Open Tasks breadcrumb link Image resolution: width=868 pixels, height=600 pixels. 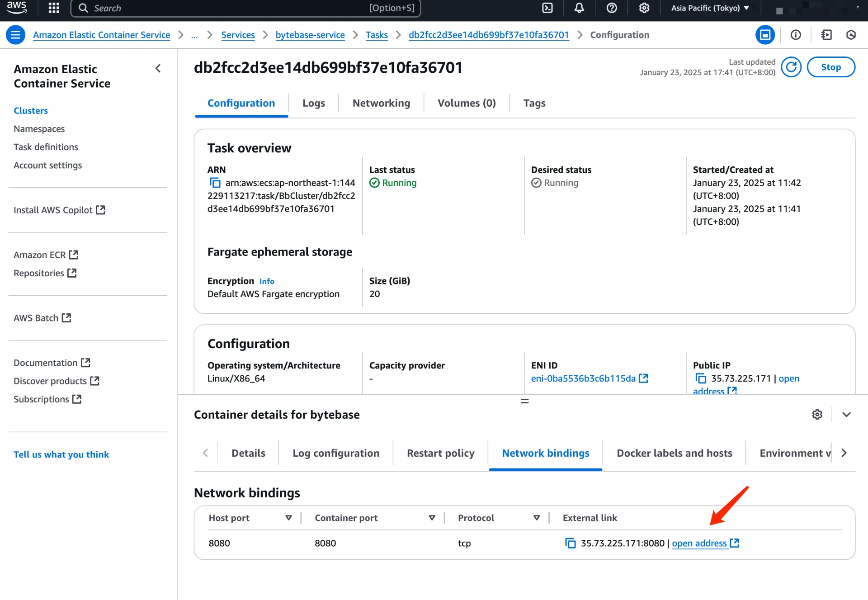(x=377, y=35)
